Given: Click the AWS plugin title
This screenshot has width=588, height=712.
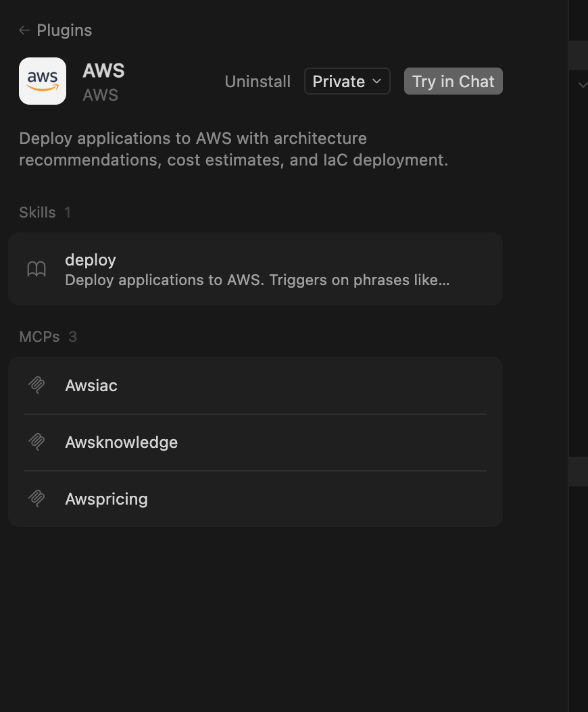Looking at the screenshot, I should 103,70.
